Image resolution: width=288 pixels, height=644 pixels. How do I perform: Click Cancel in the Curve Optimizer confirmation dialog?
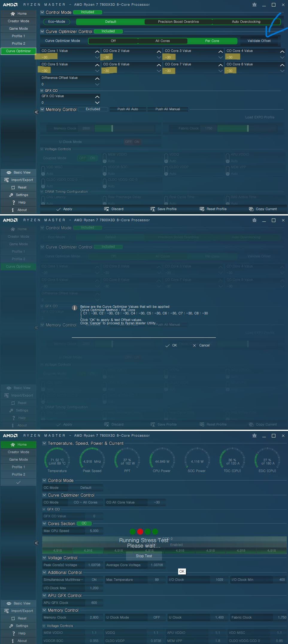coord(201,346)
